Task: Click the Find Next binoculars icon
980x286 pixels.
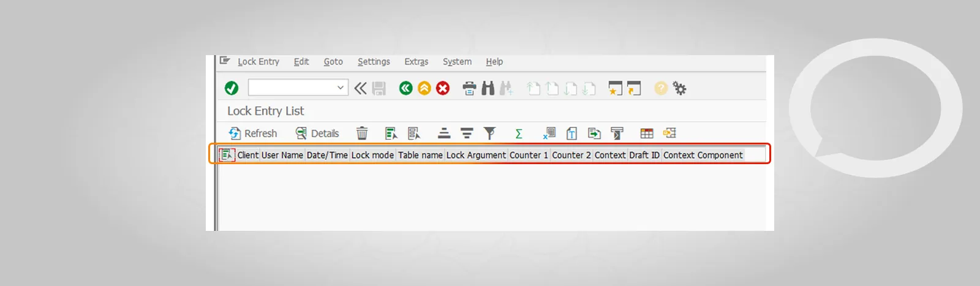Action: click(x=506, y=89)
